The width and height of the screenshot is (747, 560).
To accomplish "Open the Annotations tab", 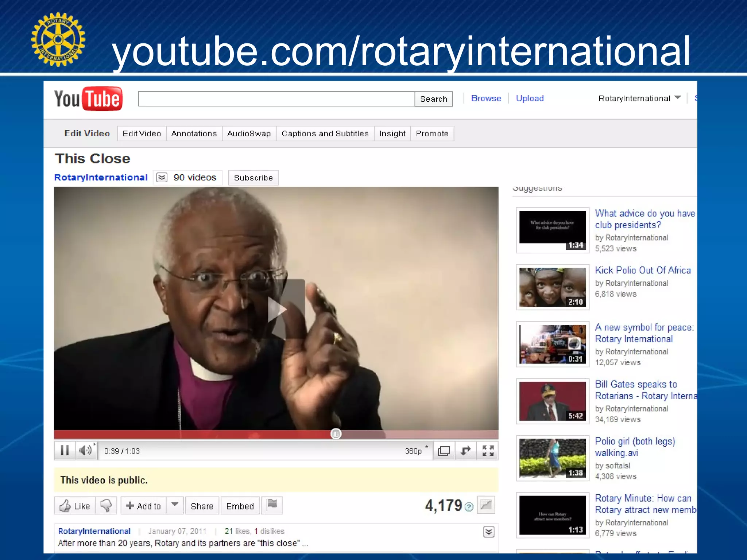I will coord(194,133).
